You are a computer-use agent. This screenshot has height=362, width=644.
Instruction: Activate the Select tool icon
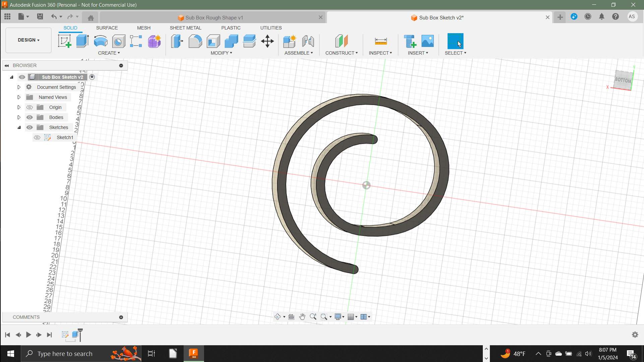click(x=455, y=41)
